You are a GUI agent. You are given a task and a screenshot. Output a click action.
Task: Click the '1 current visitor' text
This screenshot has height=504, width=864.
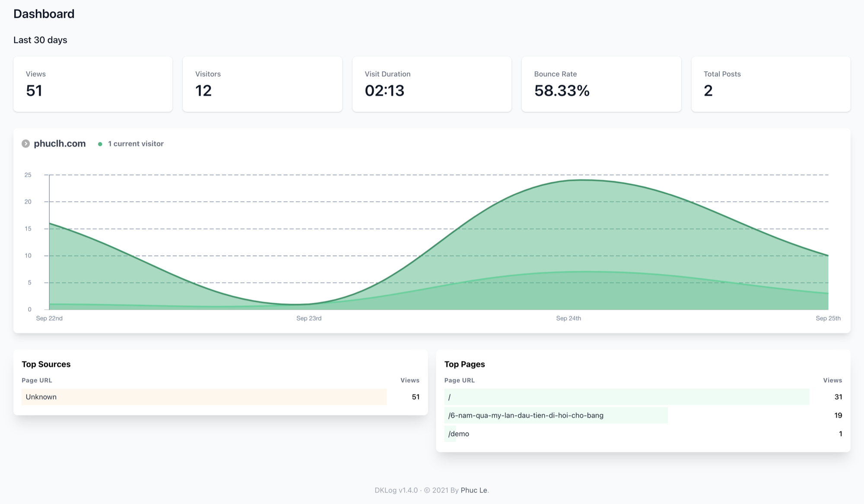(136, 144)
